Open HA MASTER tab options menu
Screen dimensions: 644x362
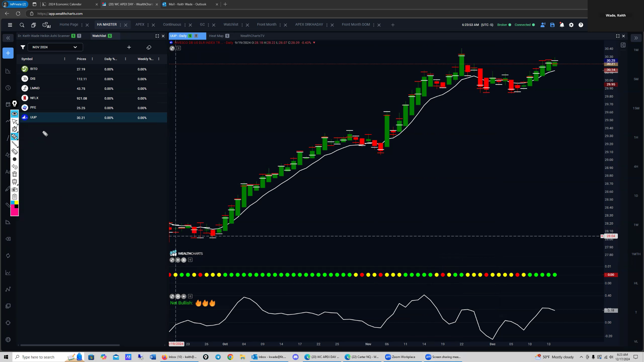pyautogui.click(x=120, y=25)
